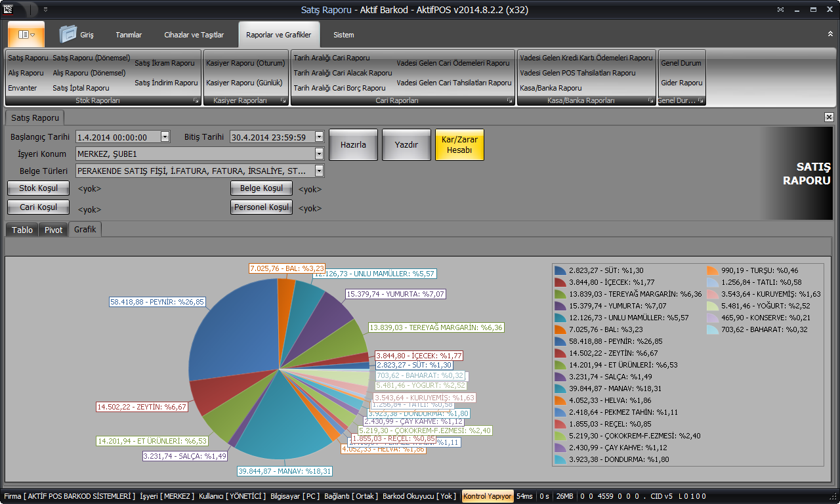840x504 pixels.
Task: Open the Sistem ribbon tab
Action: (343, 35)
